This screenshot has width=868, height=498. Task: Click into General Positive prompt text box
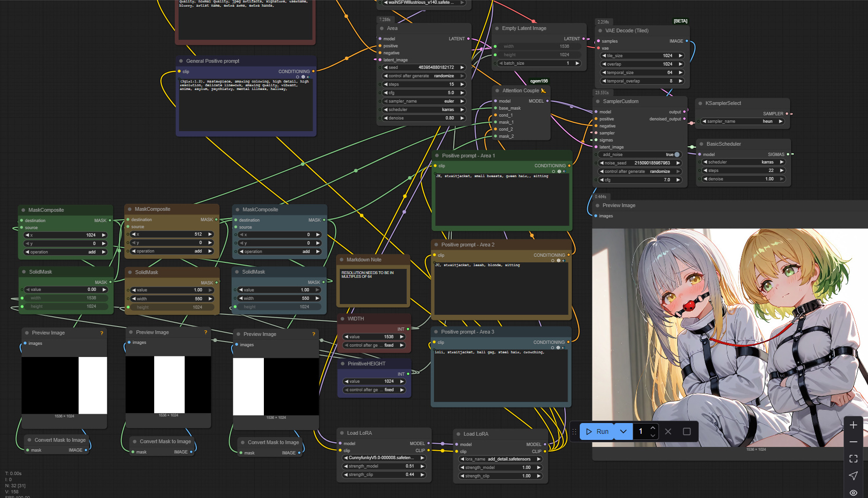(245, 104)
